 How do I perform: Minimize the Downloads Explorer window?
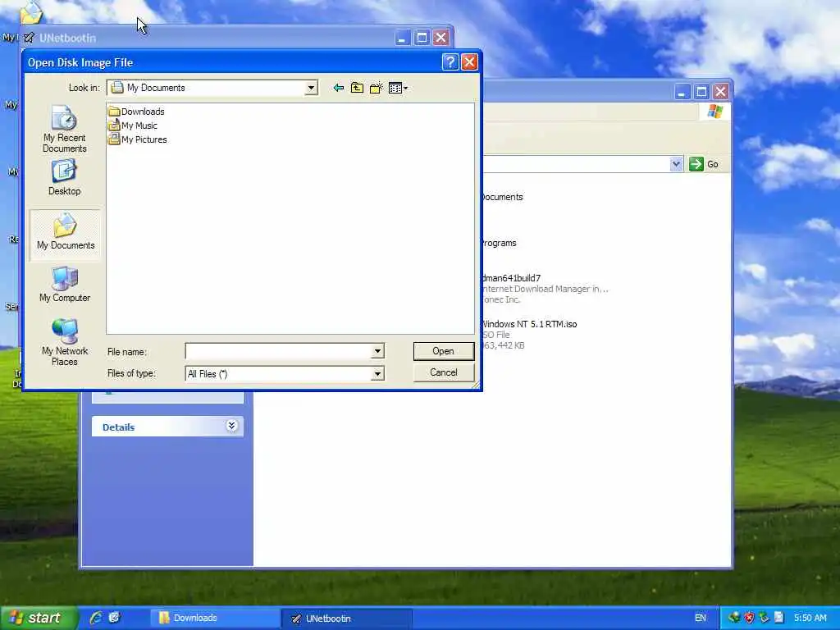[682, 92]
